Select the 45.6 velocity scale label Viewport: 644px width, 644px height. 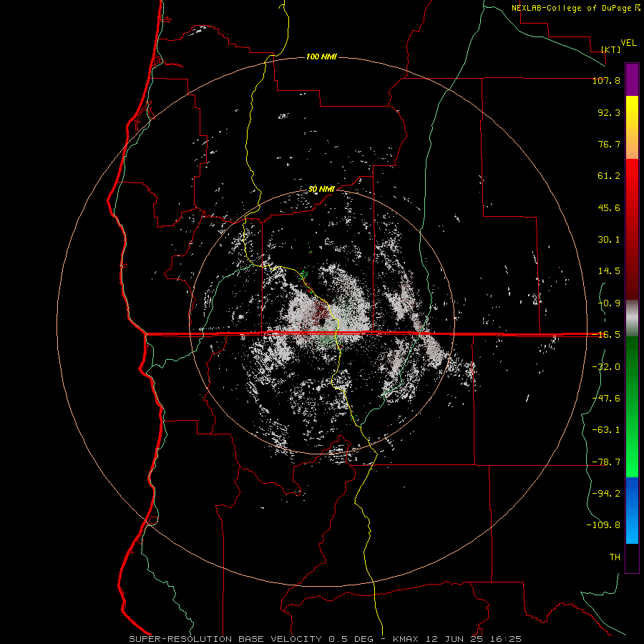click(609, 208)
